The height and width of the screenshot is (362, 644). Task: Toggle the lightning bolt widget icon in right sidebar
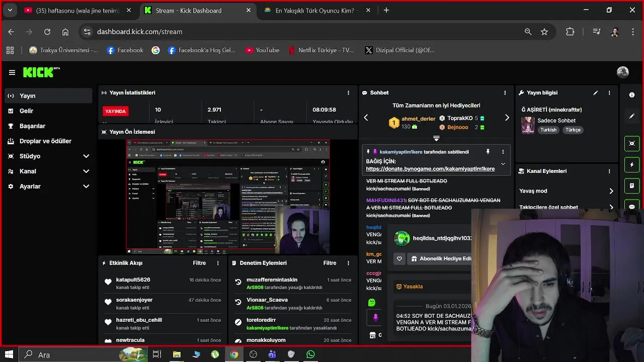click(x=632, y=164)
